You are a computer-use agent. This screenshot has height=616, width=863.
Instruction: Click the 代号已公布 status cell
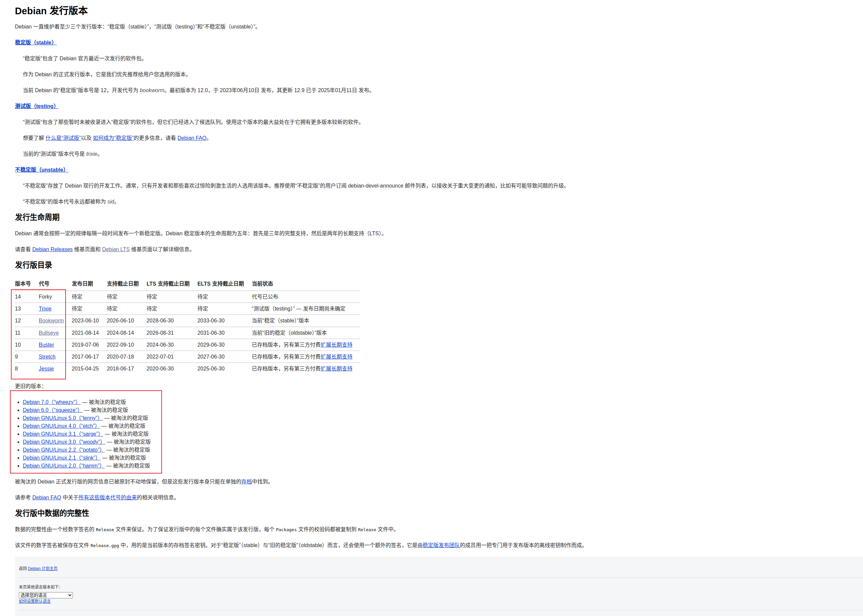[265, 297]
